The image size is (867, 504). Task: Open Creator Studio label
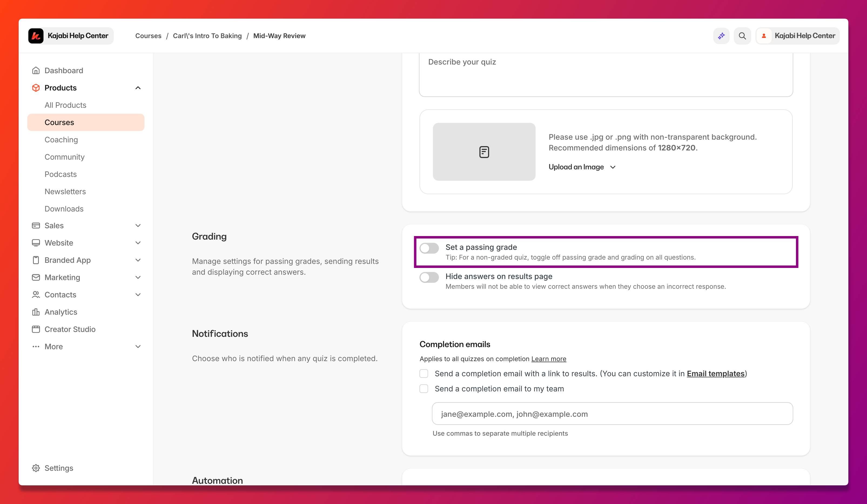click(70, 329)
